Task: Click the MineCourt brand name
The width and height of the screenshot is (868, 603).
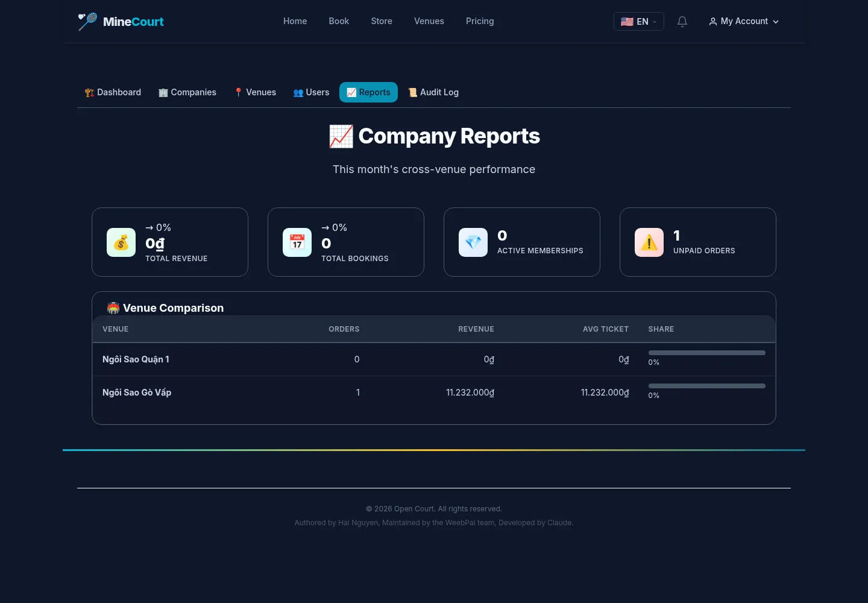Action: [133, 22]
